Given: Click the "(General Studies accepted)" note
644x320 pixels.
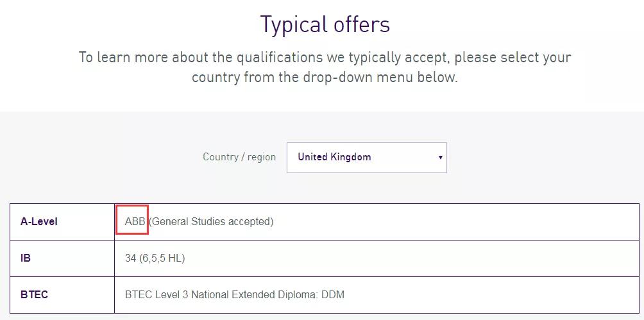Looking at the screenshot, I should [211, 221].
